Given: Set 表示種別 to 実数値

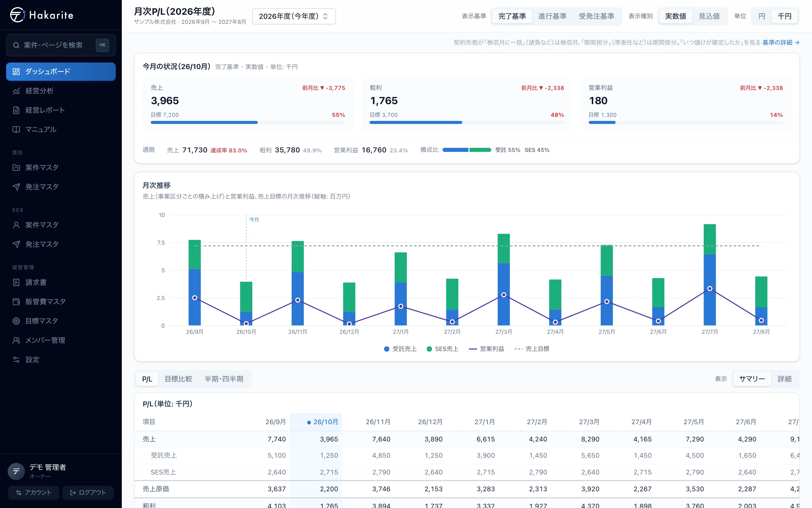Looking at the screenshot, I should tap(675, 16).
